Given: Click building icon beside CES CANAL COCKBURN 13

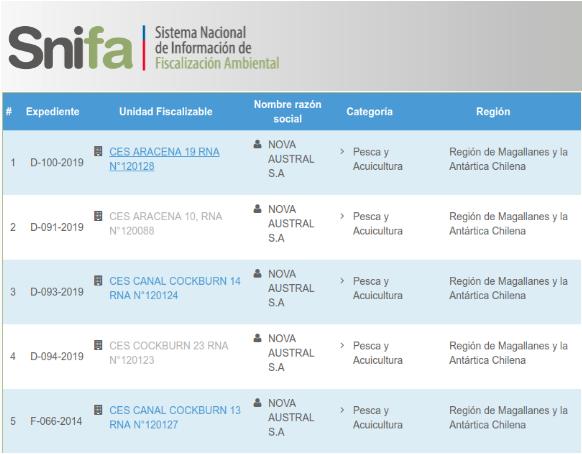Looking at the screenshot, I should [x=98, y=409].
